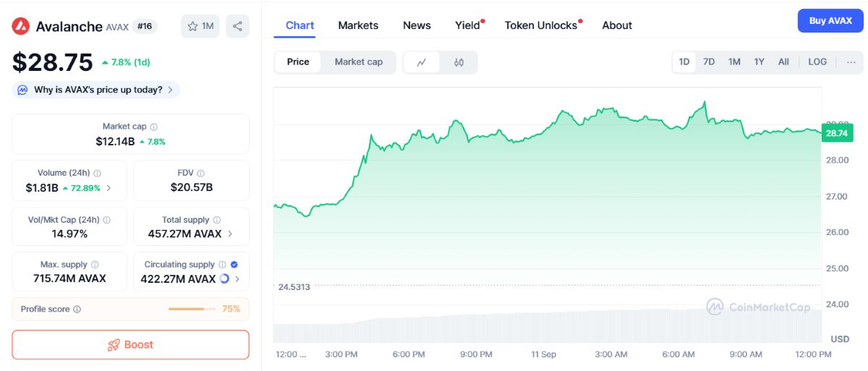Click the $20.57B FDV value
868x371 pixels.
click(x=192, y=187)
